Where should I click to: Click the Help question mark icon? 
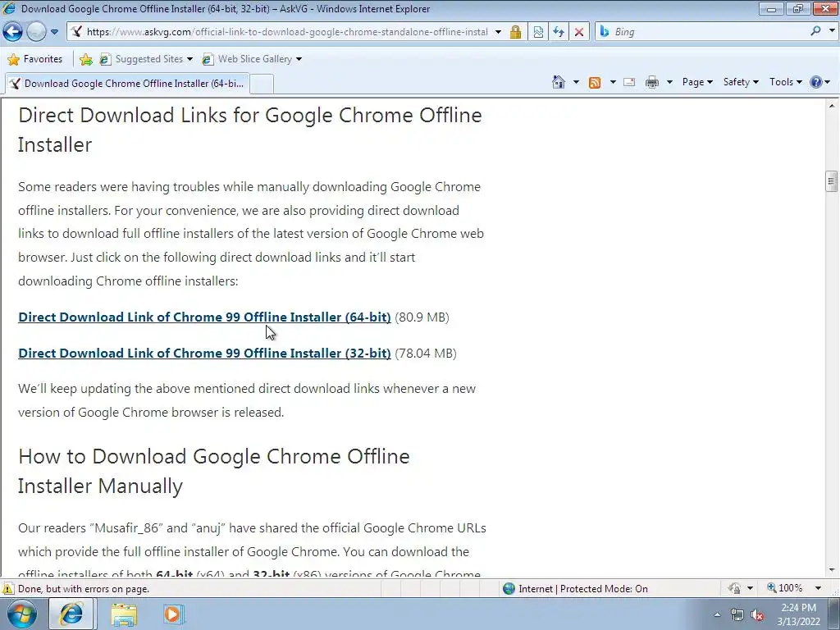pyautogui.click(x=816, y=82)
